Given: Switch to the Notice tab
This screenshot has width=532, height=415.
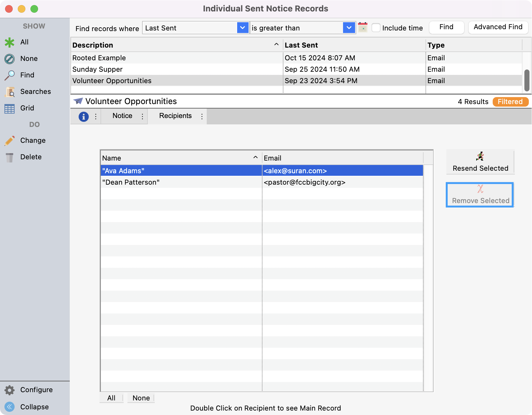Looking at the screenshot, I should 122,116.
